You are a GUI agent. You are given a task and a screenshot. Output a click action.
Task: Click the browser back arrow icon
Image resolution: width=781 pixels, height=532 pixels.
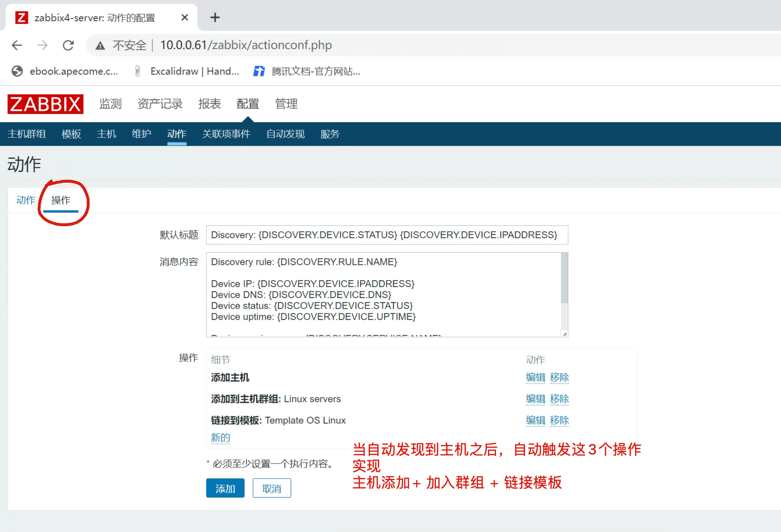click(x=17, y=45)
